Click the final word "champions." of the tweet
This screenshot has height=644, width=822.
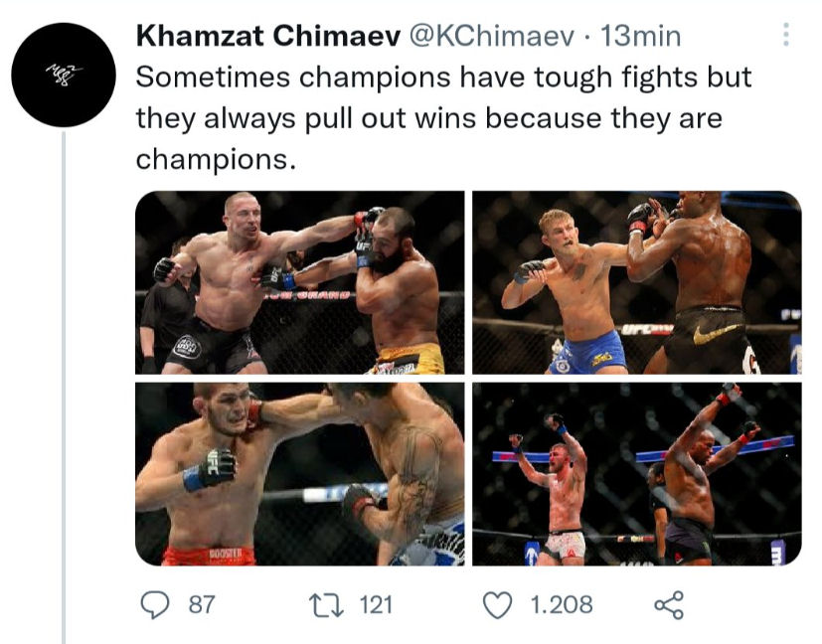pyautogui.click(x=216, y=159)
